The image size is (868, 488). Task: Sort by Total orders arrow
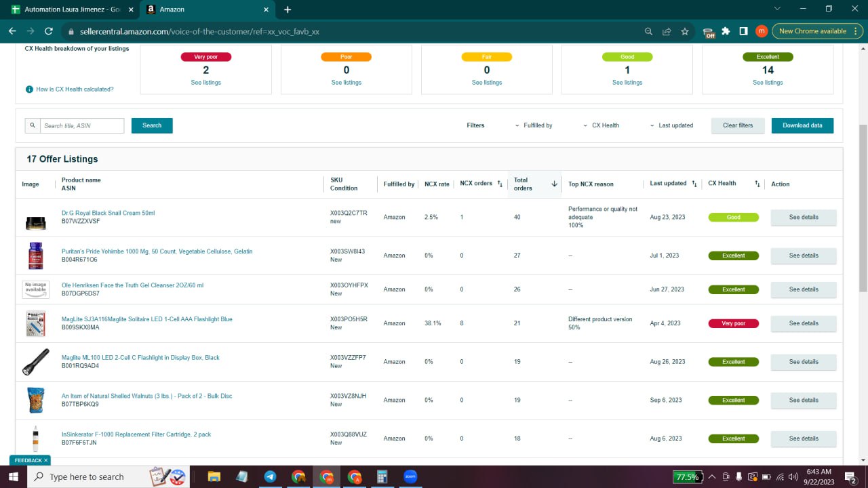click(554, 184)
